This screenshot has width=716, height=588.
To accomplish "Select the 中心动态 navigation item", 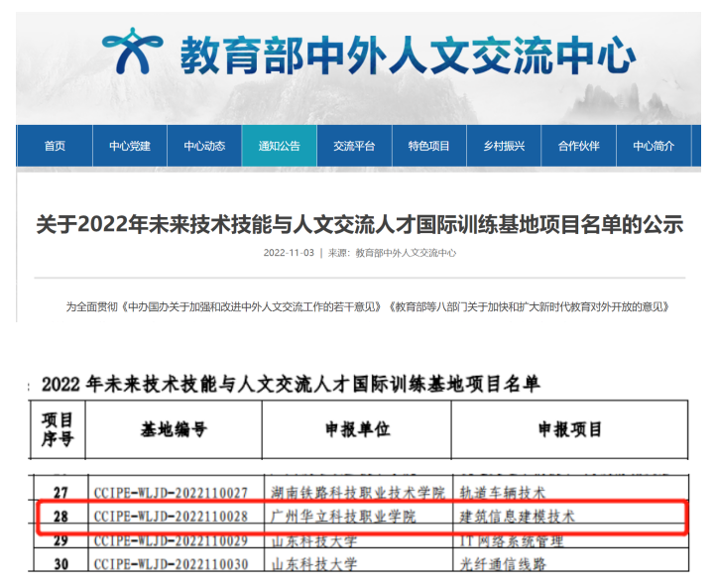I will [x=204, y=146].
